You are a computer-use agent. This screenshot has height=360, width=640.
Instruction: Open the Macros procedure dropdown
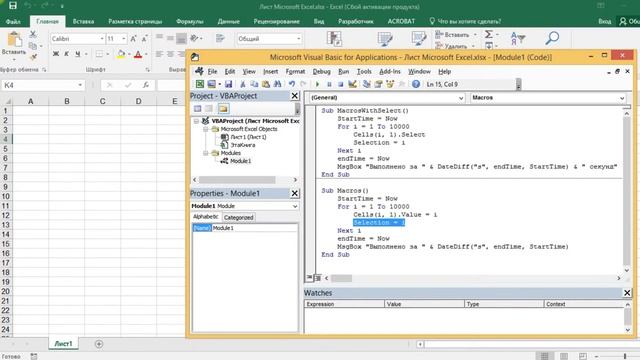click(622, 98)
